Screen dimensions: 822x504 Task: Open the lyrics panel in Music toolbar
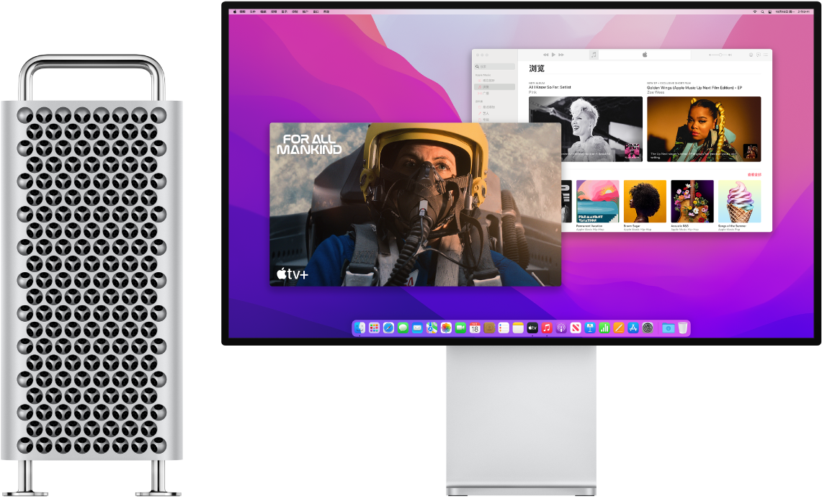coord(759,55)
